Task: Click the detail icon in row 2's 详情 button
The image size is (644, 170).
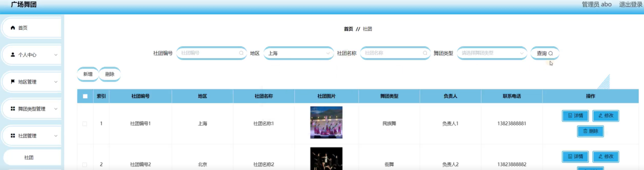Action: pos(570,156)
